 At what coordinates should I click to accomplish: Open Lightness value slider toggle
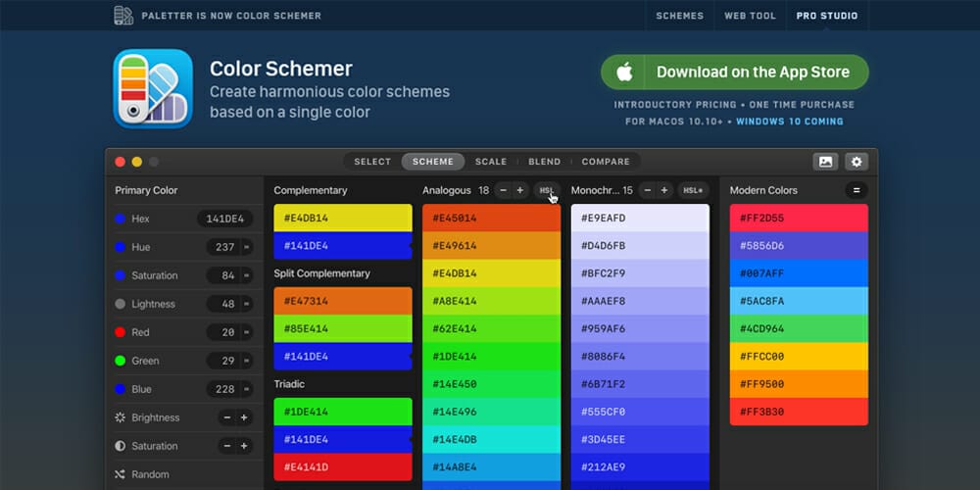tap(247, 304)
